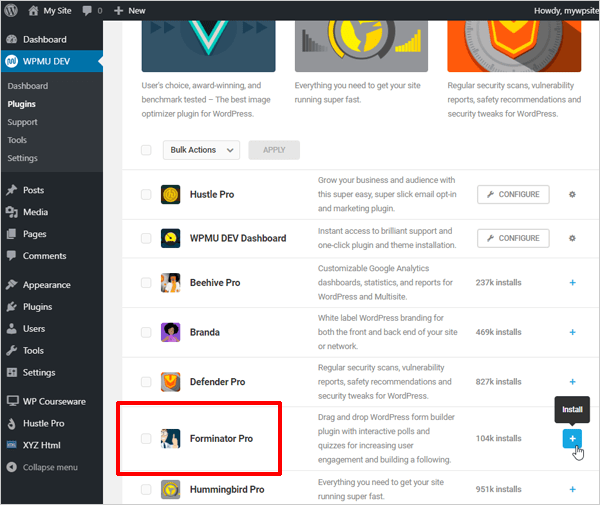The width and height of the screenshot is (600, 505).
Task: Open the Support submenu link under WPMU DEV
Action: pyautogui.click(x=22, y=122)
